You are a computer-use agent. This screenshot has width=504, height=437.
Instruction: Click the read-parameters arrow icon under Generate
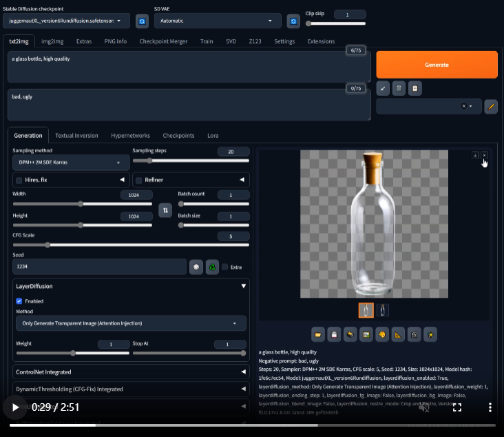click(383, 88)
